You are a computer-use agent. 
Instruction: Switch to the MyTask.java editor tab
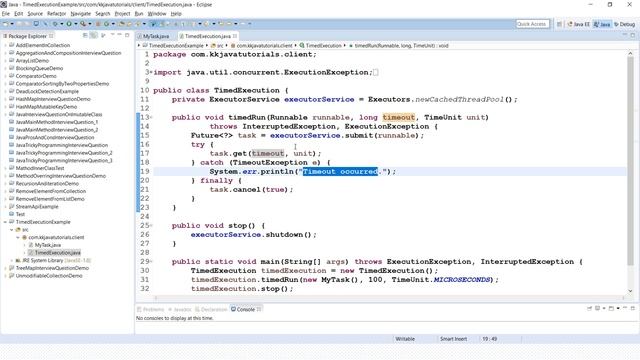pos(156,36)
